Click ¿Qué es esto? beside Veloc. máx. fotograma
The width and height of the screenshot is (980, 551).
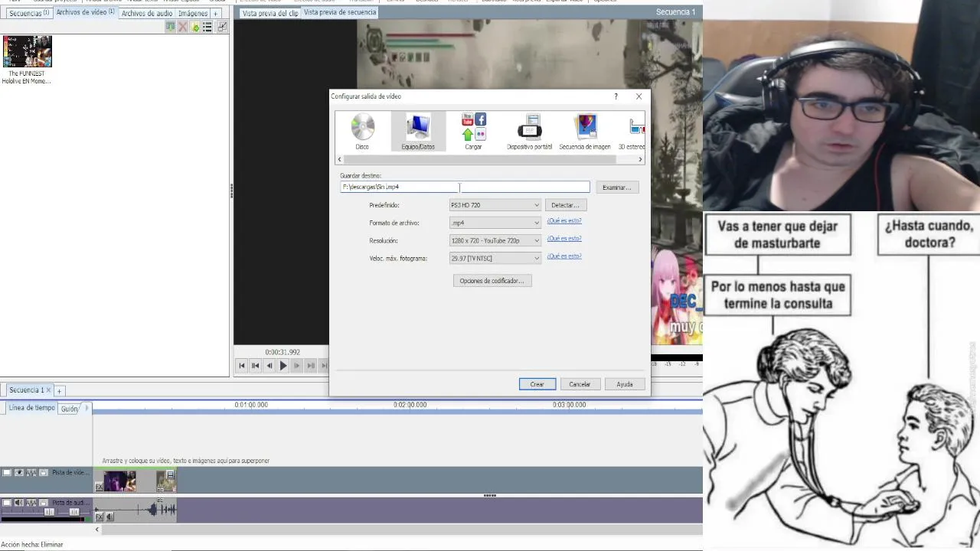pos(564,256)
